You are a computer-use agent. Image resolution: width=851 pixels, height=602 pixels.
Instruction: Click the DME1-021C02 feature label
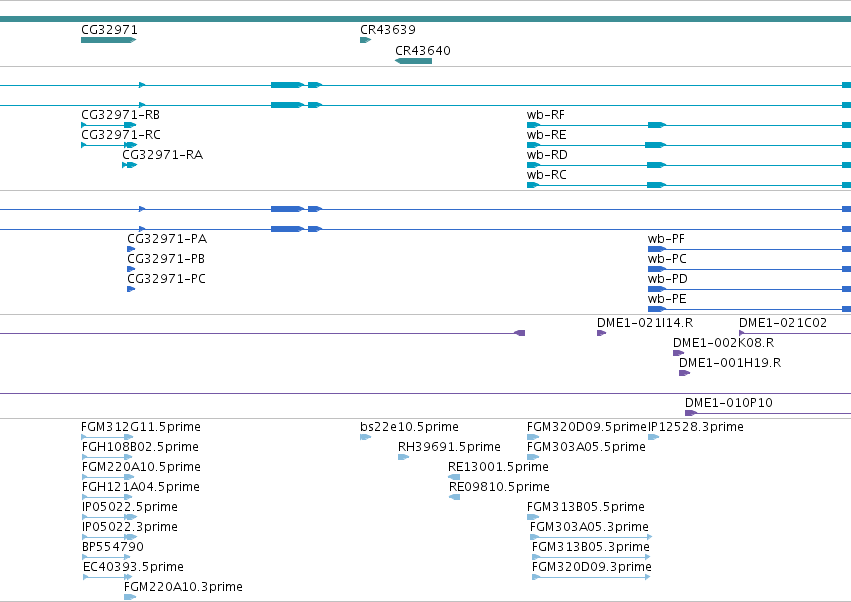click(x=783, y=323)
